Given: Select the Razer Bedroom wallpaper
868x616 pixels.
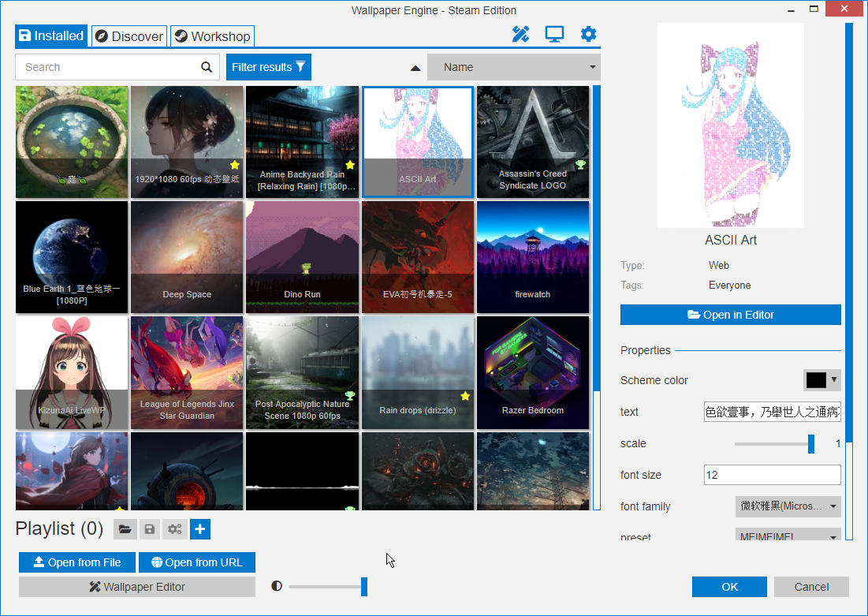Looking at the screenshot, I should (533, 373).
